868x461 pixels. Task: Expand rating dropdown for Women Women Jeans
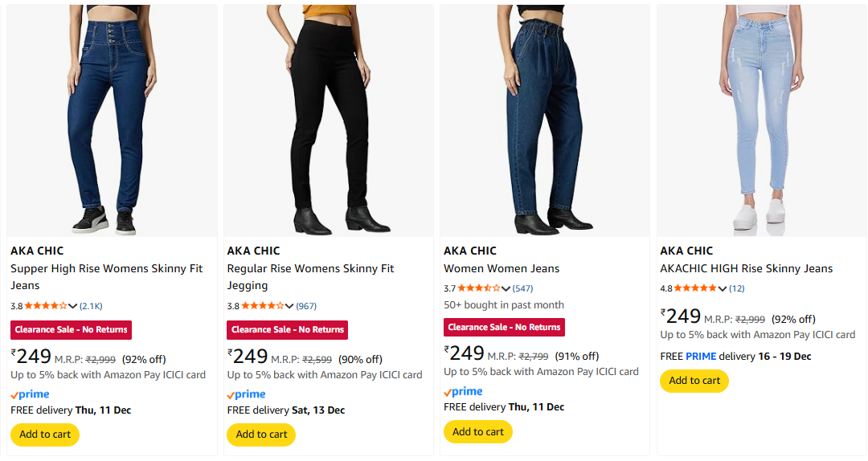506,288
